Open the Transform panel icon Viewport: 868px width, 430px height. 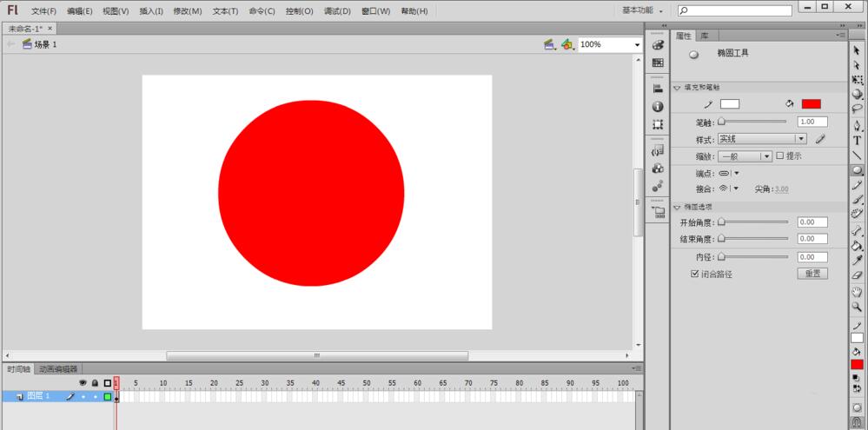pos(658,124)
